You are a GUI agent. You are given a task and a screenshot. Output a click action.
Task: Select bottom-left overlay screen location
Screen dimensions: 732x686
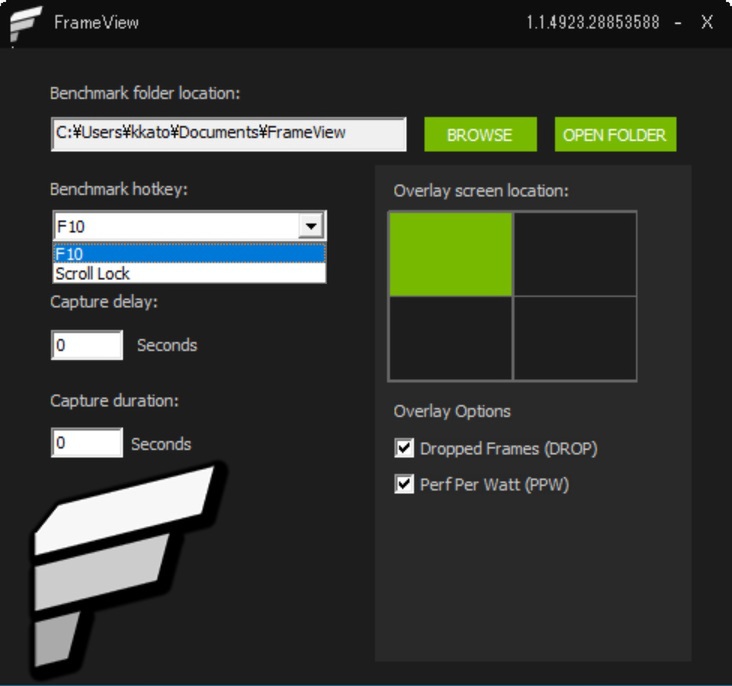pos(450,338)
